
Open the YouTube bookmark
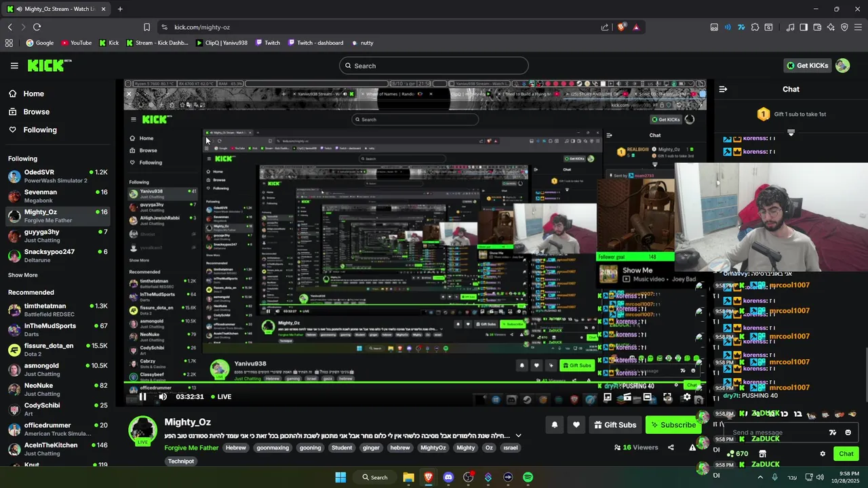tap(76, 43)
